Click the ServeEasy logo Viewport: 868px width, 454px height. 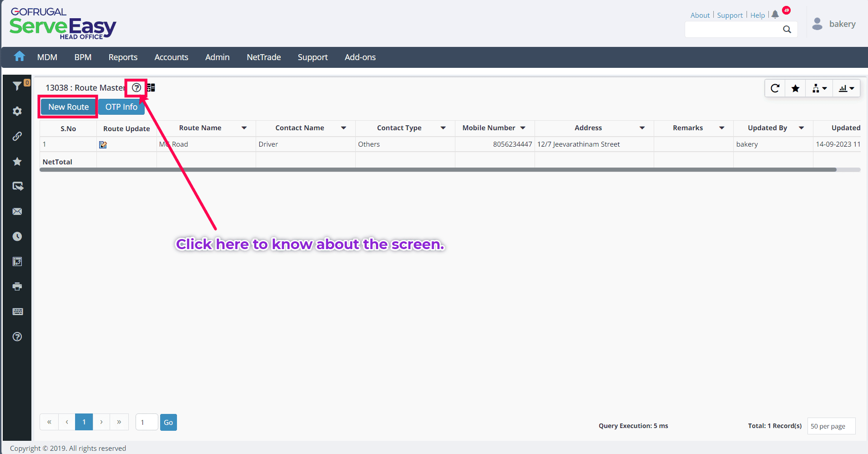63,23
